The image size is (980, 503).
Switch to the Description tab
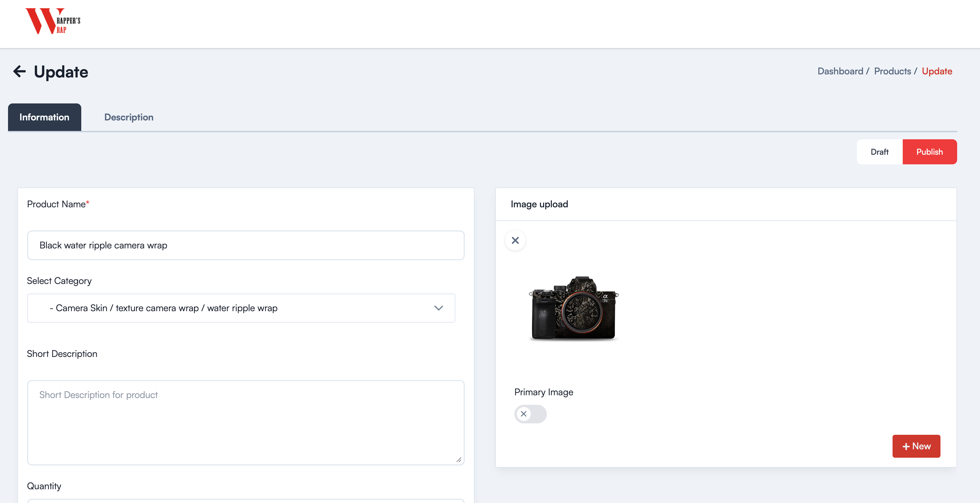(x=129, y=117)
